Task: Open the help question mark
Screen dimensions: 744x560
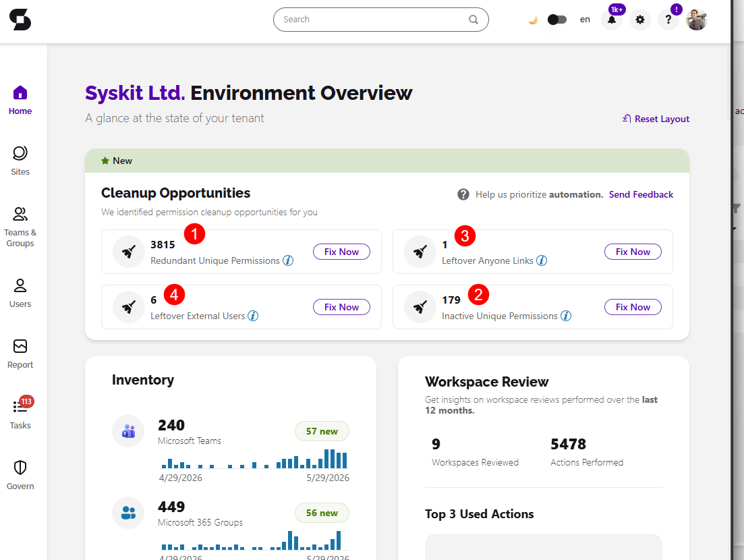Action: (668, 20)
